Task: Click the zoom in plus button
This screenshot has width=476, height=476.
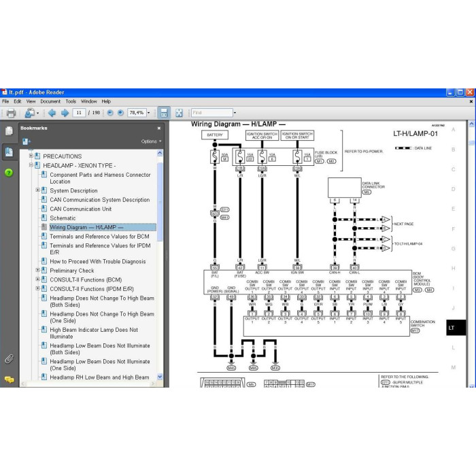Action: point(120,113)
